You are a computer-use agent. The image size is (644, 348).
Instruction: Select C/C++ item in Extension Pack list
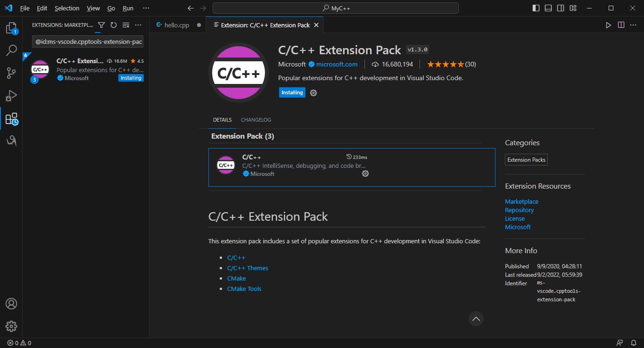[x=352, y=167]
